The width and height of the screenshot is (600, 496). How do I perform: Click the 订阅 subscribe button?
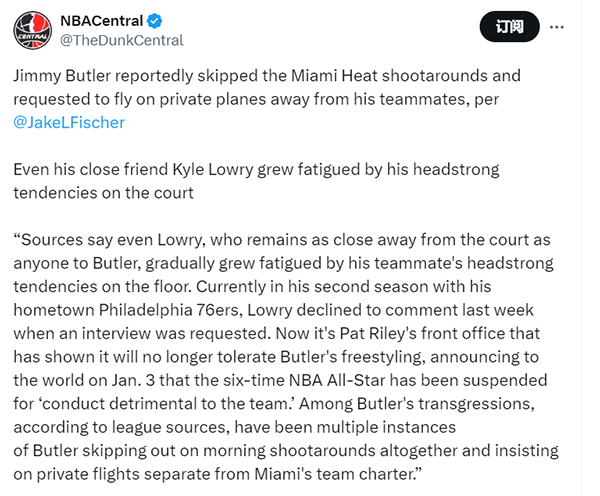pyautogui.click(x=509, y=27)
